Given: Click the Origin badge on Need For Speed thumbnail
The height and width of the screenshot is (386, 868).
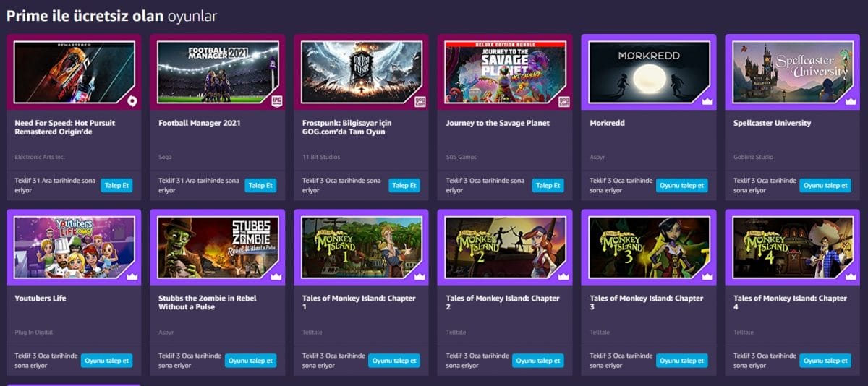Looking at the screenshot, I should pos(132,102).
